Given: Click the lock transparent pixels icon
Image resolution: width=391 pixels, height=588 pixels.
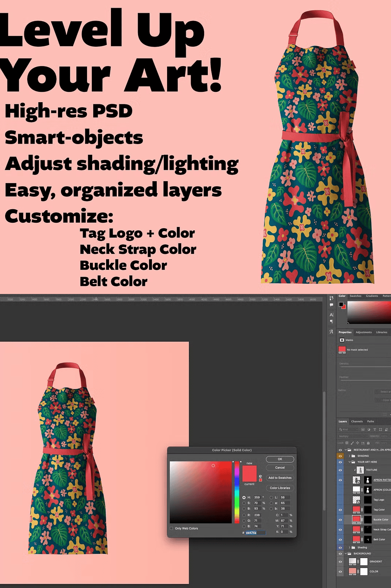Looking at the screenshot, I should pos(347,443).
